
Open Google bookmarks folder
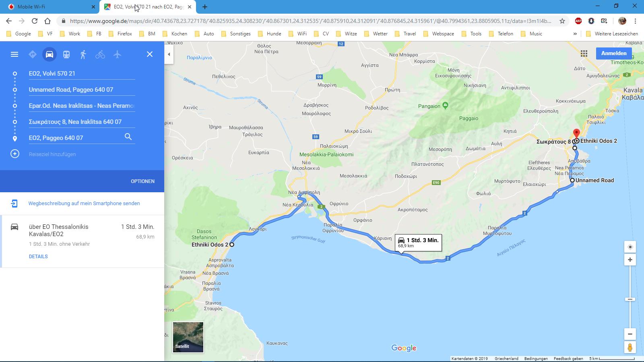point(19,34)
